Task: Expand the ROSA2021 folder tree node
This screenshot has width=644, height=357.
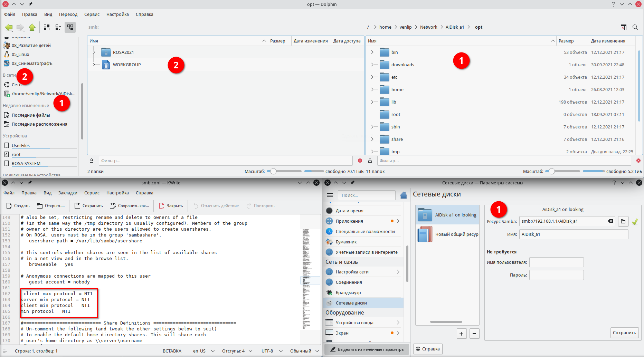Action: 94,52
